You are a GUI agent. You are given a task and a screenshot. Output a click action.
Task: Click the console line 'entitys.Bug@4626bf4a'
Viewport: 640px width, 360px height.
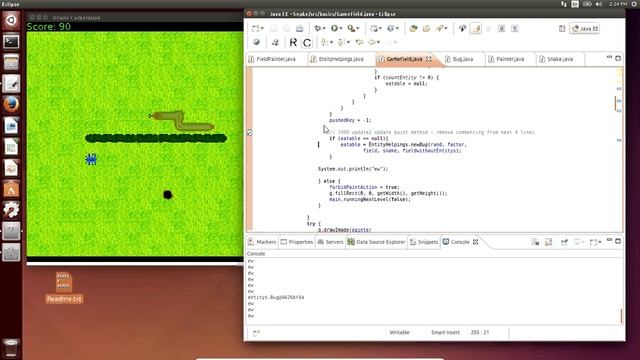click(x=276, y=298)
